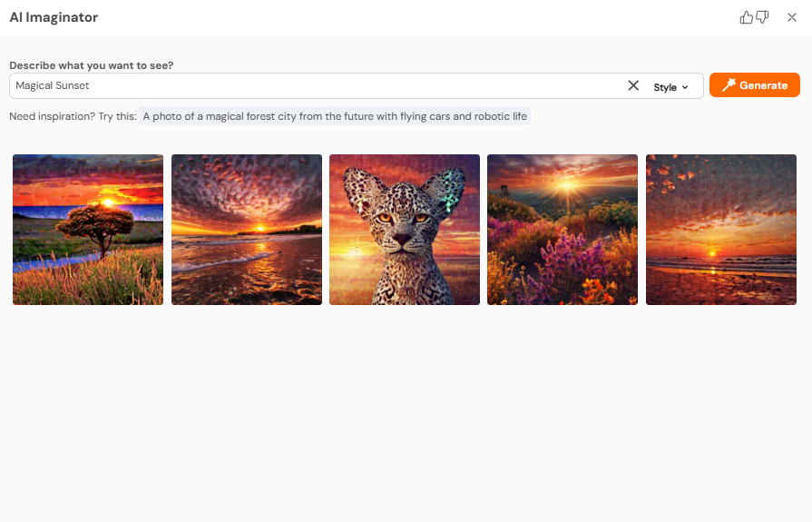The image size is (812, 522).
Task: Click the AI Imaginator title
Action: pos(54,17)
